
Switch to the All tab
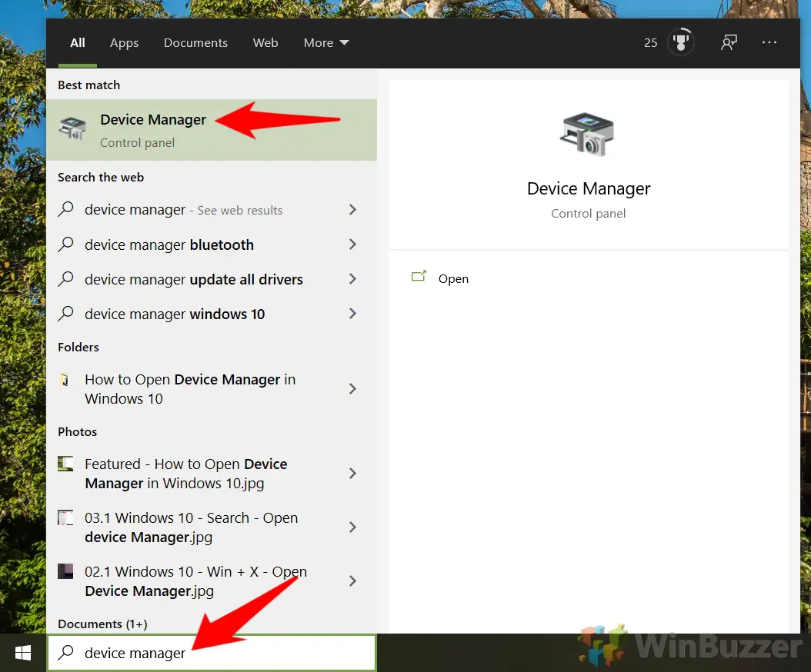[x=78, y=43]
